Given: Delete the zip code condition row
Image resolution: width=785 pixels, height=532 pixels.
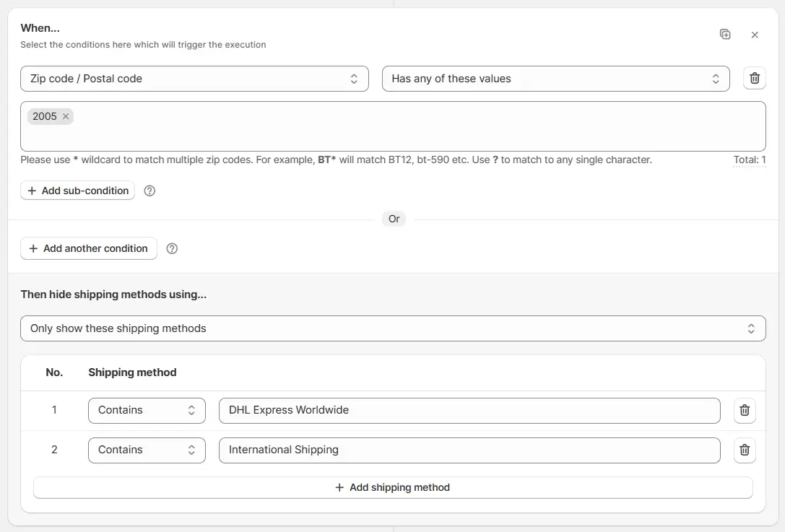Looking at the screenshot, I should click(755, 79).
